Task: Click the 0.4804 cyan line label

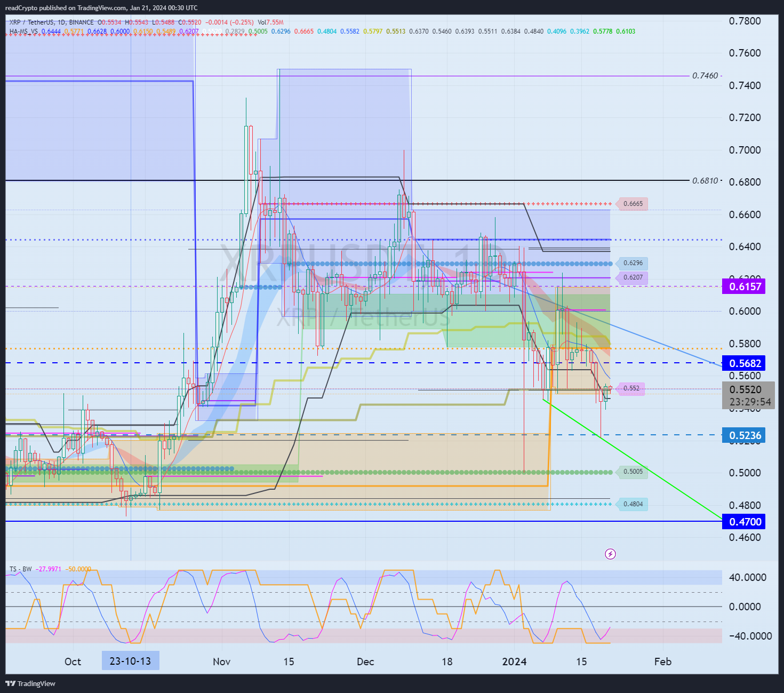Action: click(633, 504)
